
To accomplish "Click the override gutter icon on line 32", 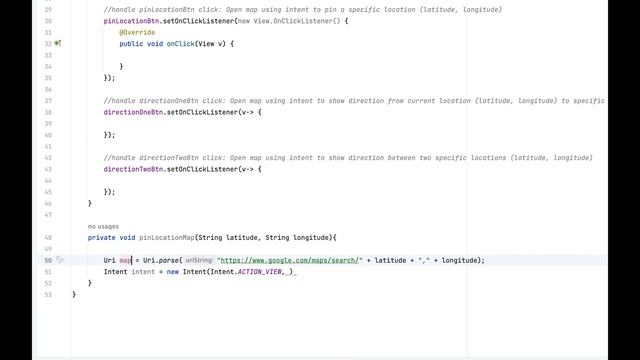I will click(58, 43).
